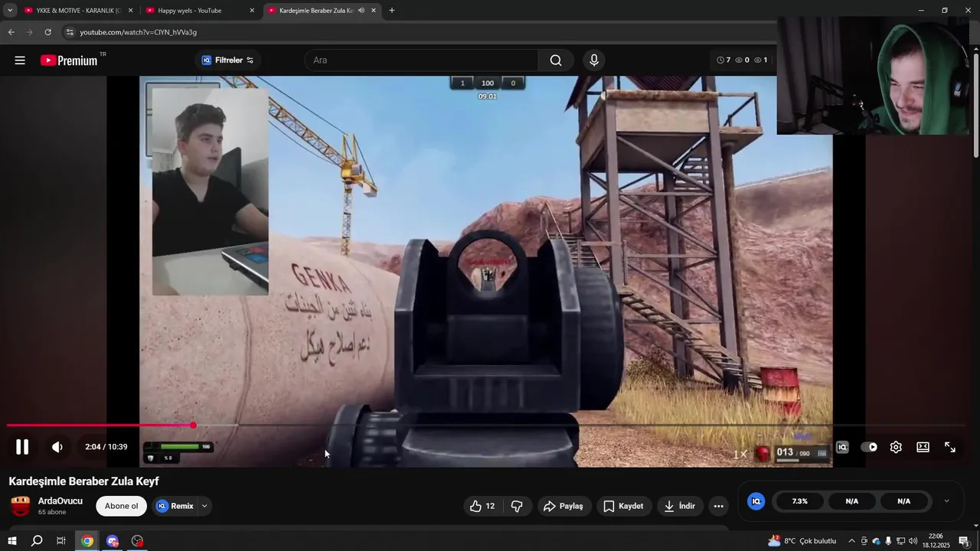Subscribe with the Abone ol button
This screenshot has height=551, width=980.
click(x=121, y=506)
